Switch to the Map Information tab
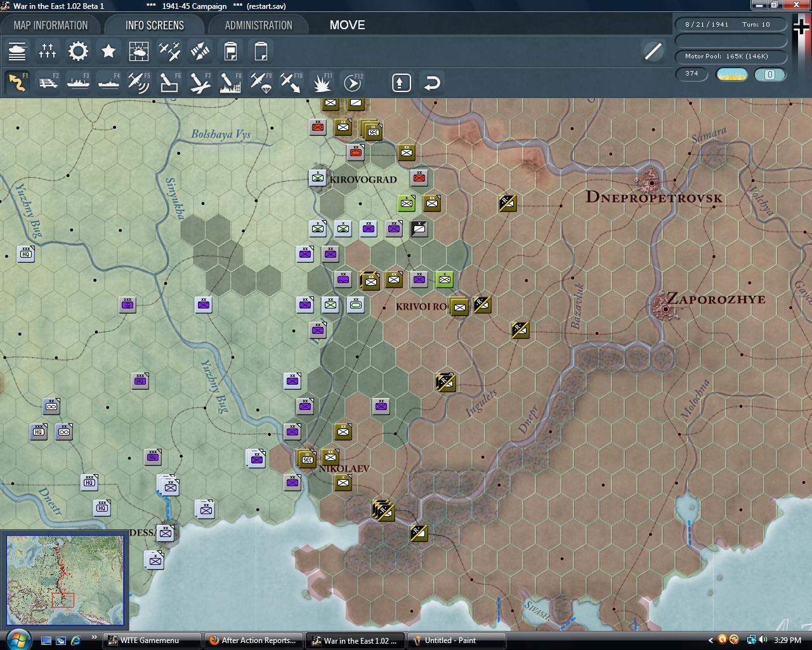Viewport: 812px width, 650px height. point(51,25)
